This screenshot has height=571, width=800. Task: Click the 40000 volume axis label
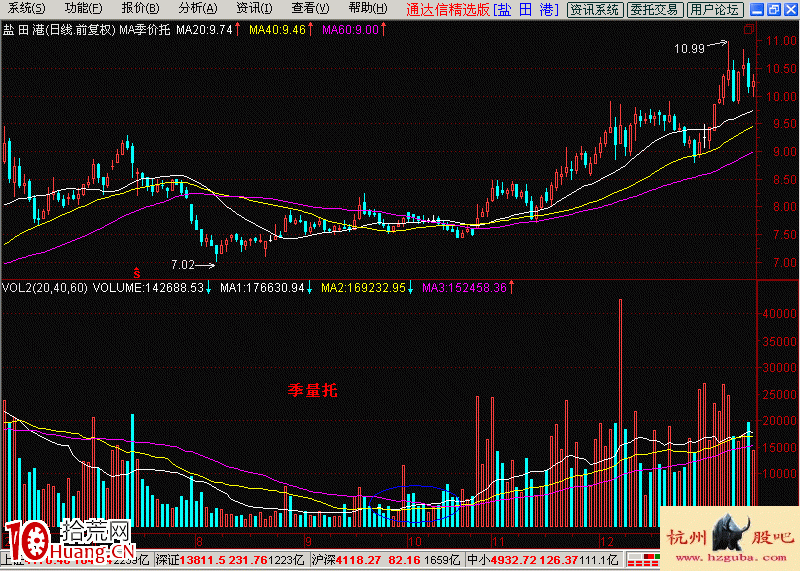[779, 314]
